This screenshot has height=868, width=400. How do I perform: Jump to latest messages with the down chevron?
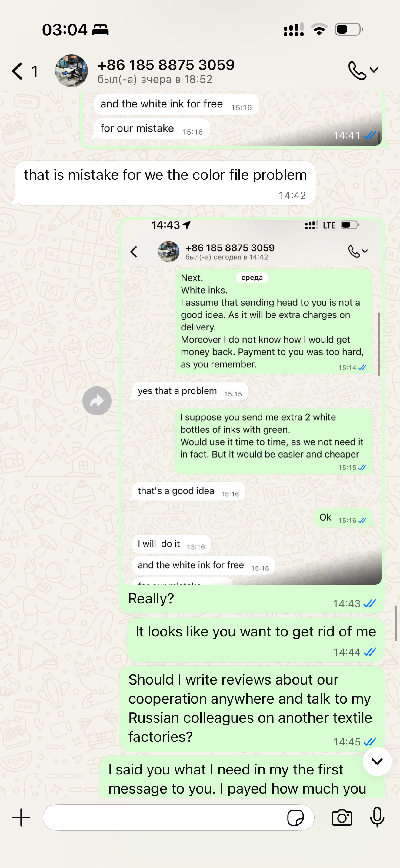coord(377,761)
